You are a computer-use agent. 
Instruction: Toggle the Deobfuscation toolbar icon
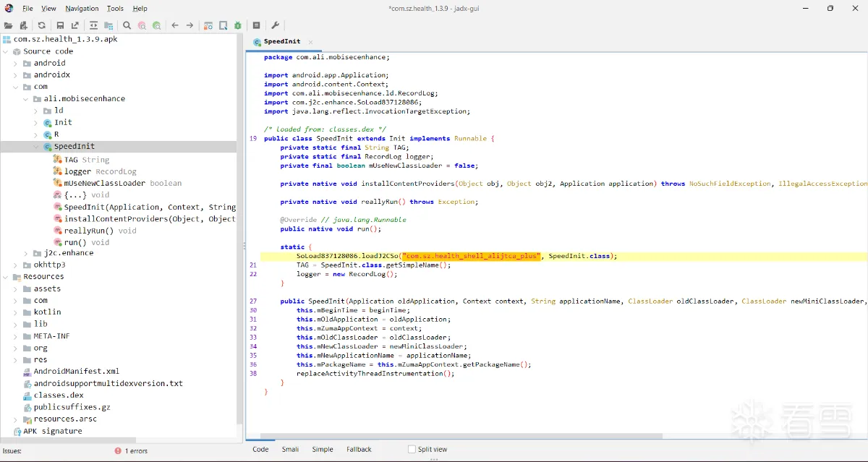(x=208, y=25)
